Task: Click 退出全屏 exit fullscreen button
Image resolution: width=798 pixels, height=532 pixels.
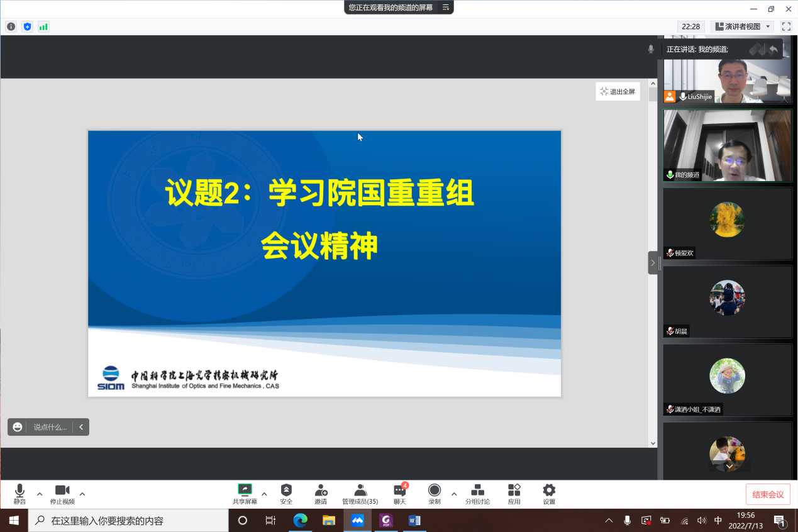Action: (618, 92)
